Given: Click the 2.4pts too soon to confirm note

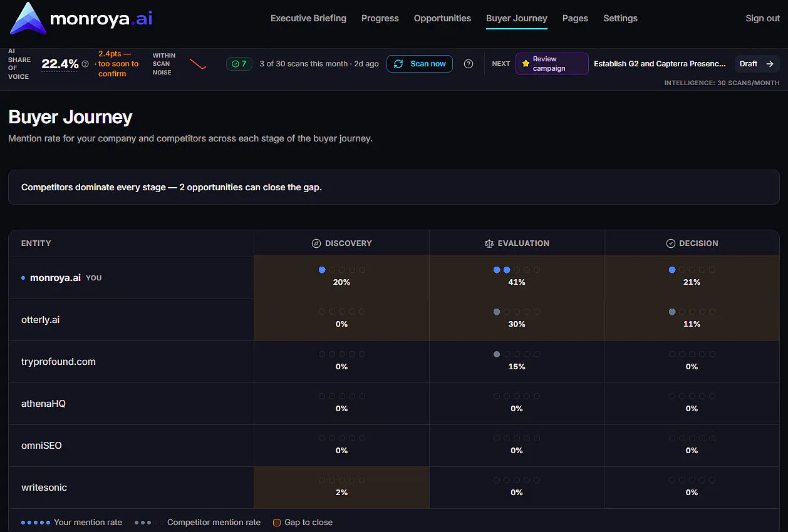Looking at the screenshot, I should (x=118, y=64).
